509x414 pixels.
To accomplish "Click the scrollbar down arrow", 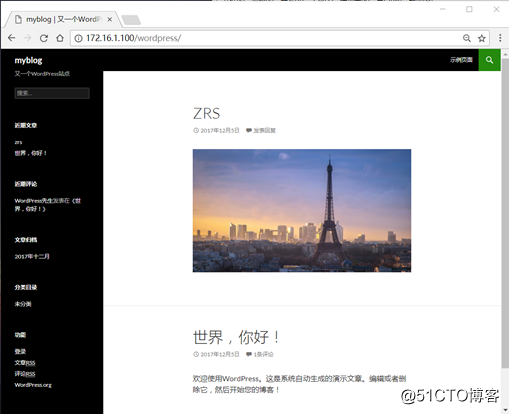I will click(x=505, y=409).
